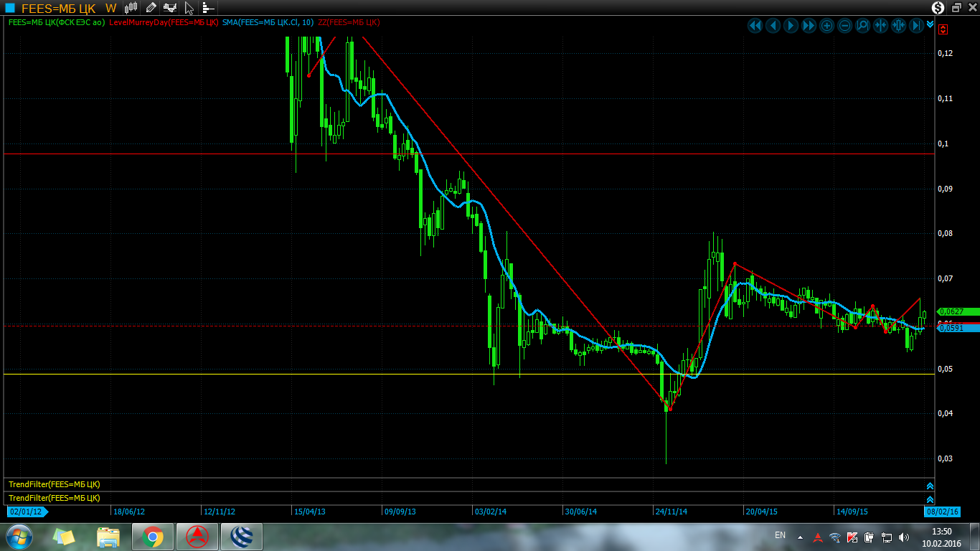The height and width of the screenshot is (551, 980).
Task: Click the magnifier fit-chart icon
Action: click(x=862, y=26)
